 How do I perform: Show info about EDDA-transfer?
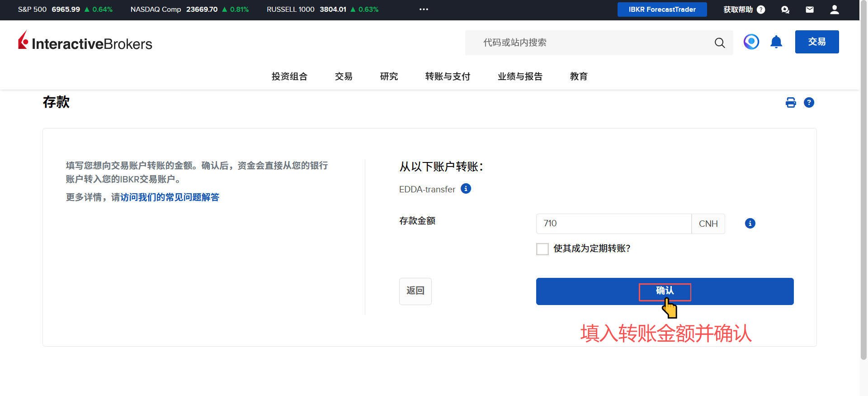(x=466, y=189)
